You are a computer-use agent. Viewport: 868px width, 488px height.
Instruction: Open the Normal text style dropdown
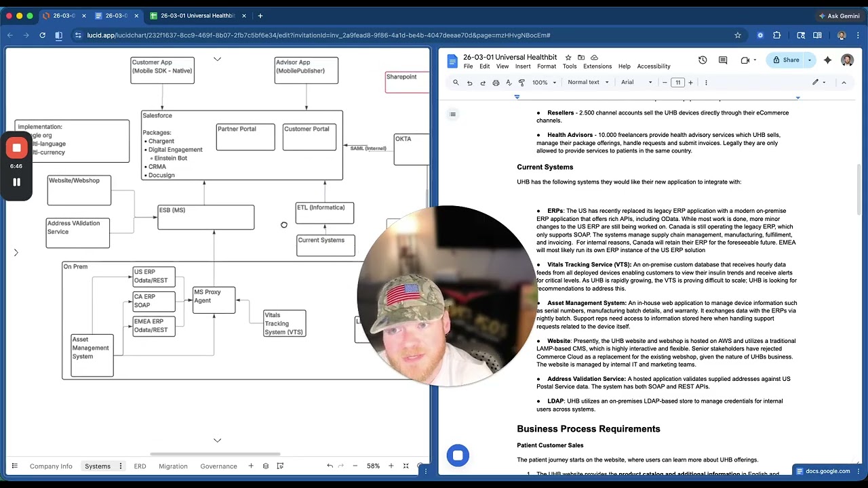point(587,83)
